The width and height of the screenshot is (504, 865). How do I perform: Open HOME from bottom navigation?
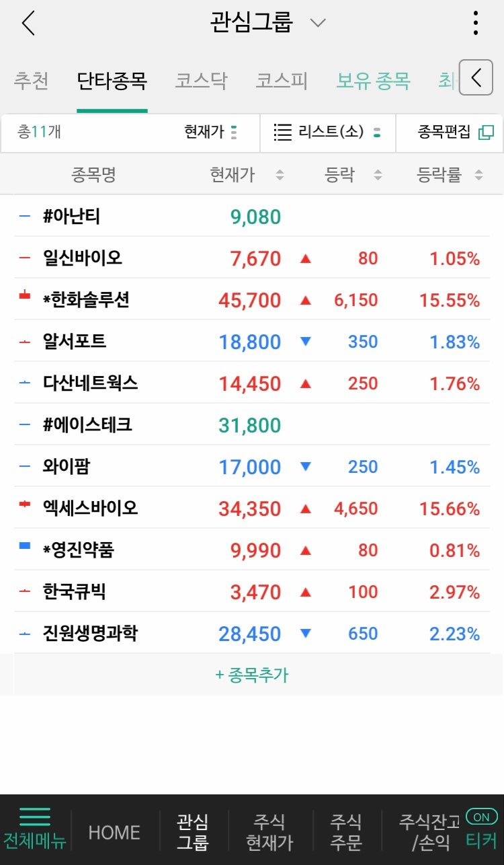pyautogui.click(x=114, y=832)
